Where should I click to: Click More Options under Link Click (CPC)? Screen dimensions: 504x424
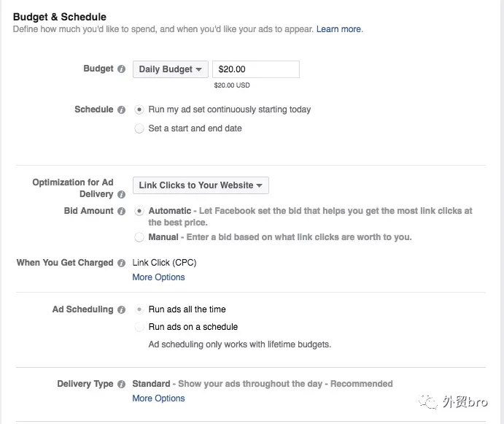point(158,277)
